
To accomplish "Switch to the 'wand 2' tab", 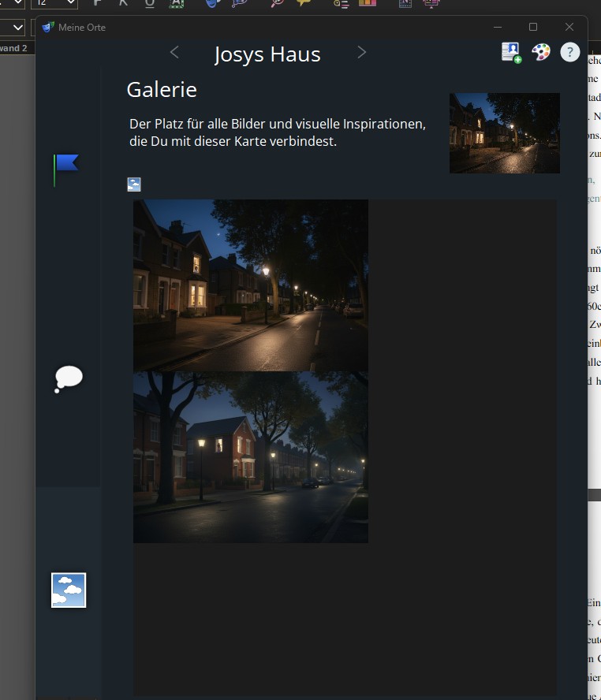I will pyautogui.click(x=13, y=48).
